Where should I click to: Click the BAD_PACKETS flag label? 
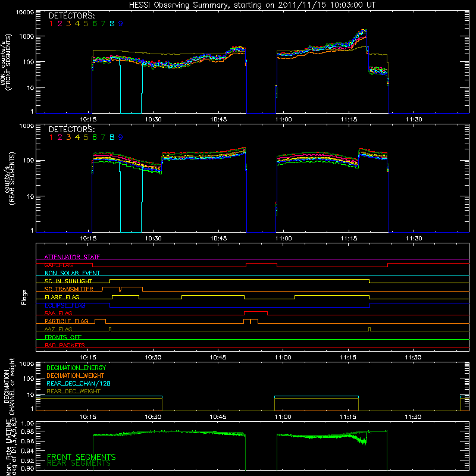65,345
